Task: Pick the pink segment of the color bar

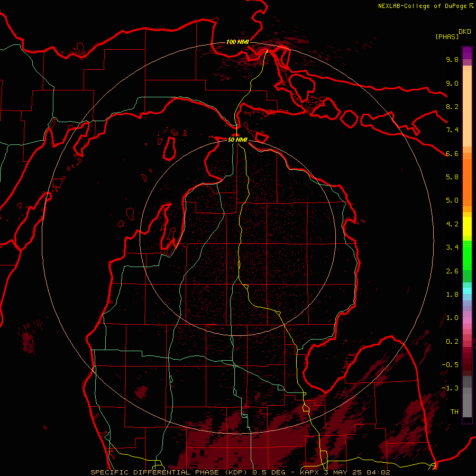Action: 467,321
